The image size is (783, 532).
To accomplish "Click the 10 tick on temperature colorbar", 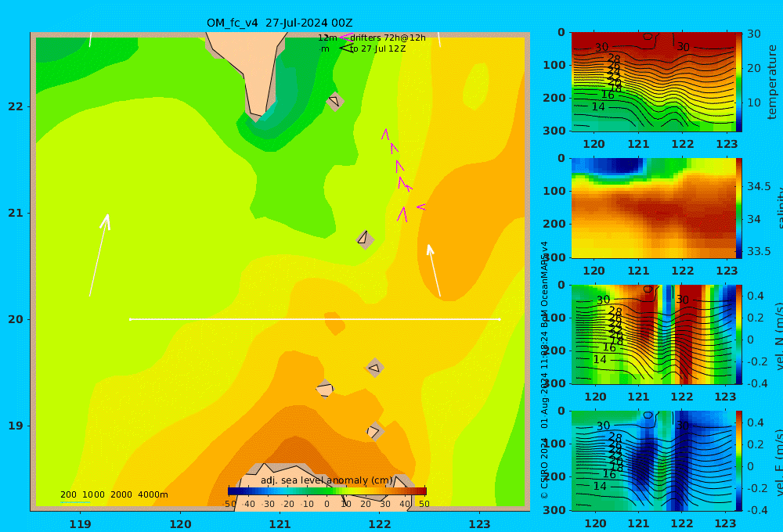I will click(753, 102).
